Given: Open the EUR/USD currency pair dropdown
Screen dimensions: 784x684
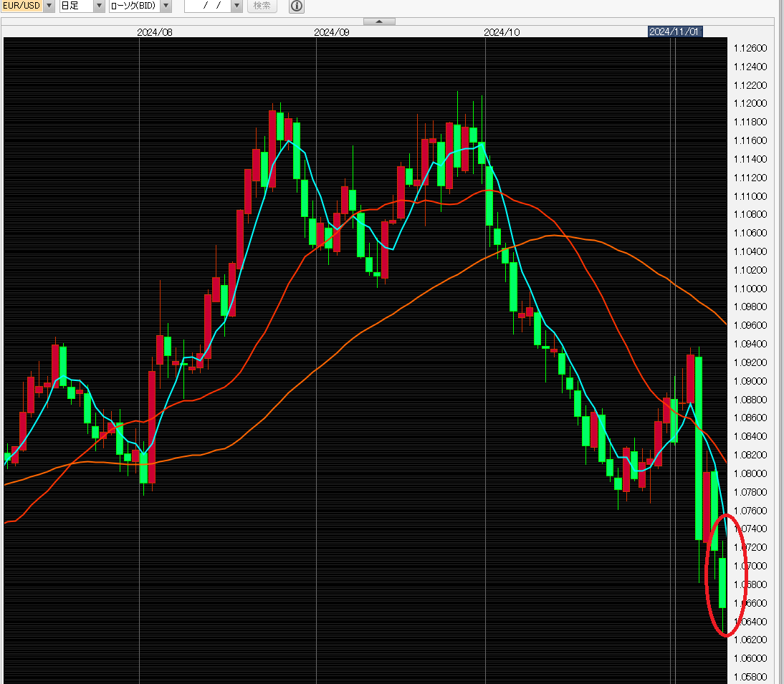Looking at the screenshot, I should pos(48,6).
